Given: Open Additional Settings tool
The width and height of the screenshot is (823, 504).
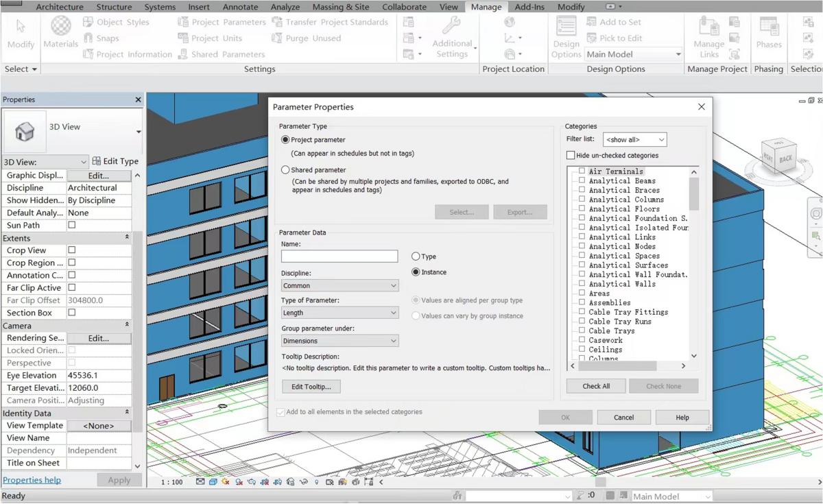Looking at the screenshot, I should click(452, 38).
